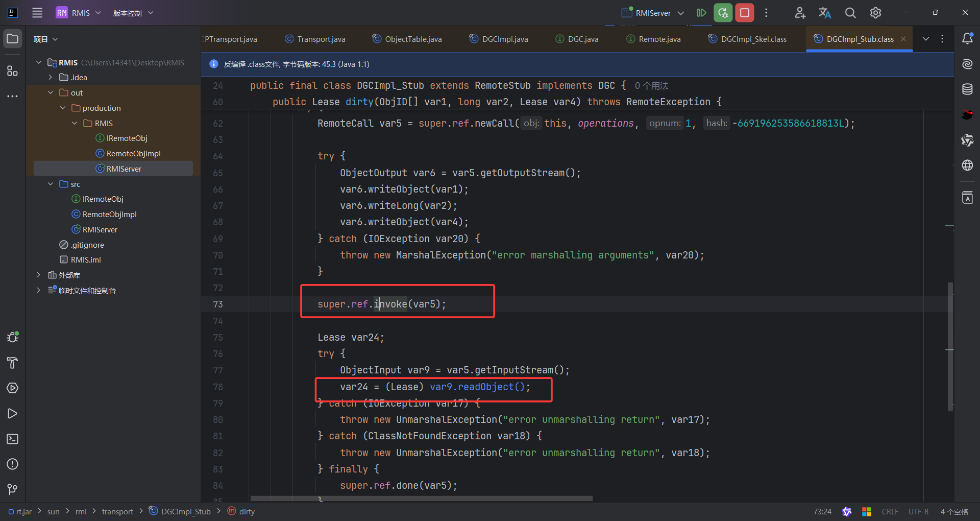Screen dimensions: 980x521
Task: Open the red bird plugin tool window
Action: [x=967, y=114]
